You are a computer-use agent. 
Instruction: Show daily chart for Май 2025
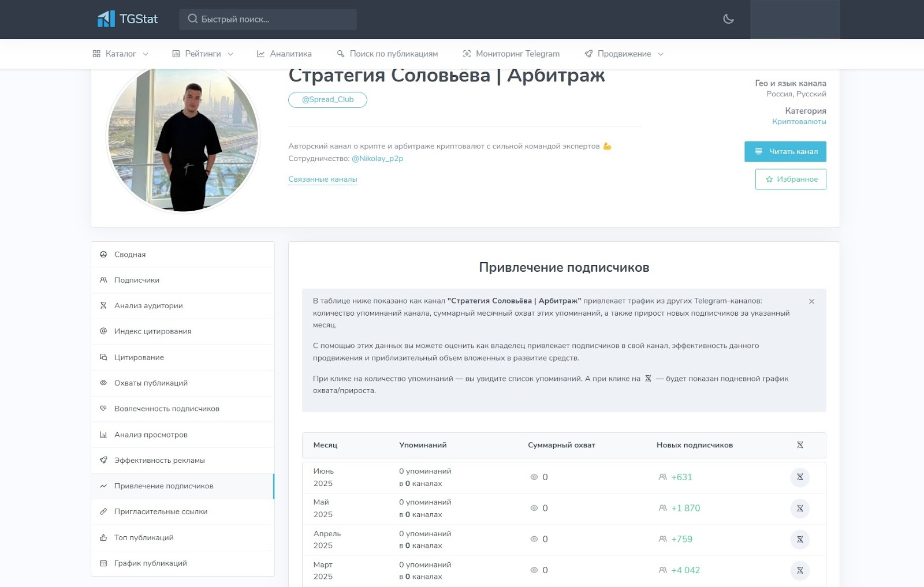(800, 509)
